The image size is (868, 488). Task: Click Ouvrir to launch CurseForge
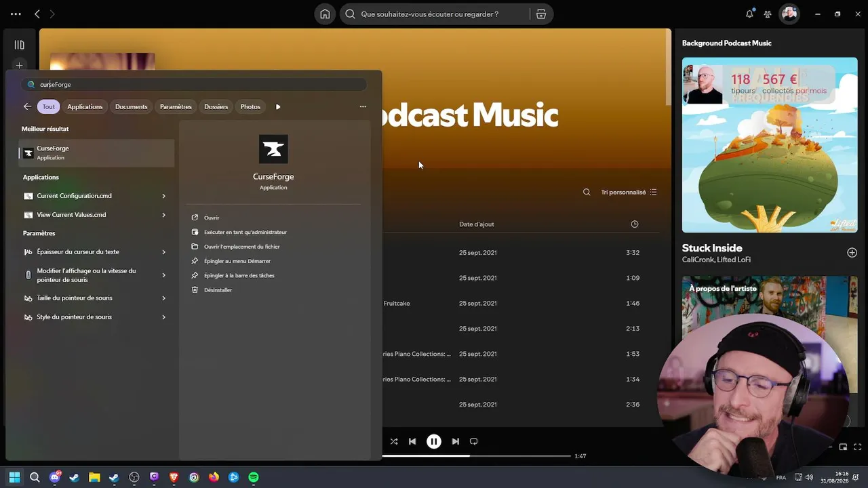tap(212, 218)
